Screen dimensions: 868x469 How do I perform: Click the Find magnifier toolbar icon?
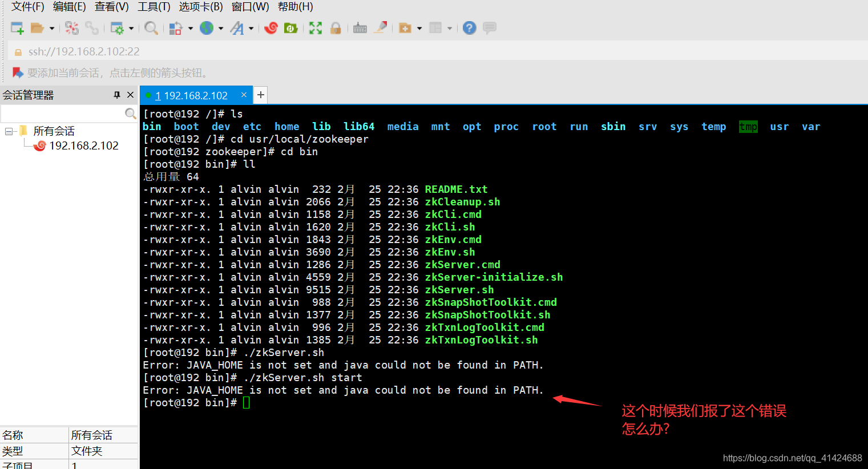(x=151, y=28)
